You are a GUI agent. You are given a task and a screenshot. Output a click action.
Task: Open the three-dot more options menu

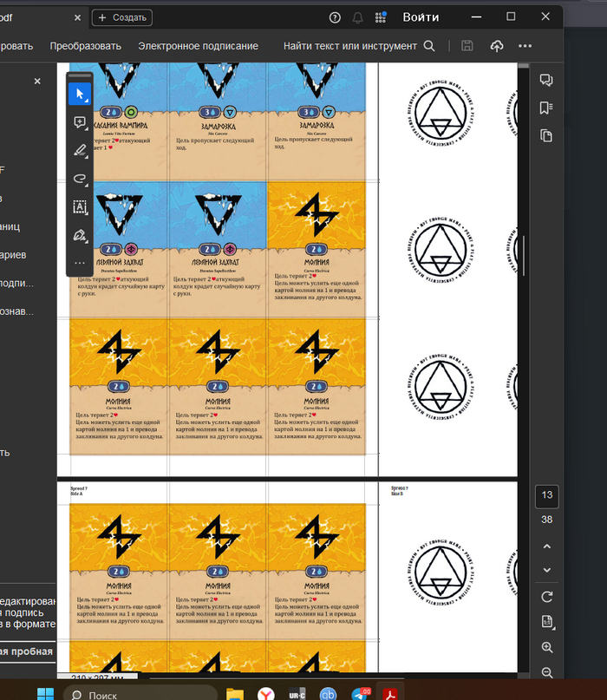tap(525, 45)
